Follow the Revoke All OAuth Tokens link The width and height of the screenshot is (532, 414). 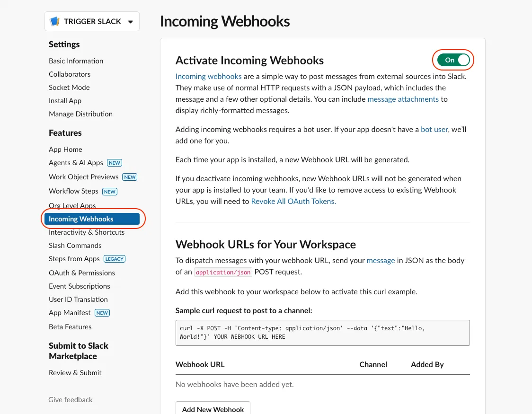[293, 201]
